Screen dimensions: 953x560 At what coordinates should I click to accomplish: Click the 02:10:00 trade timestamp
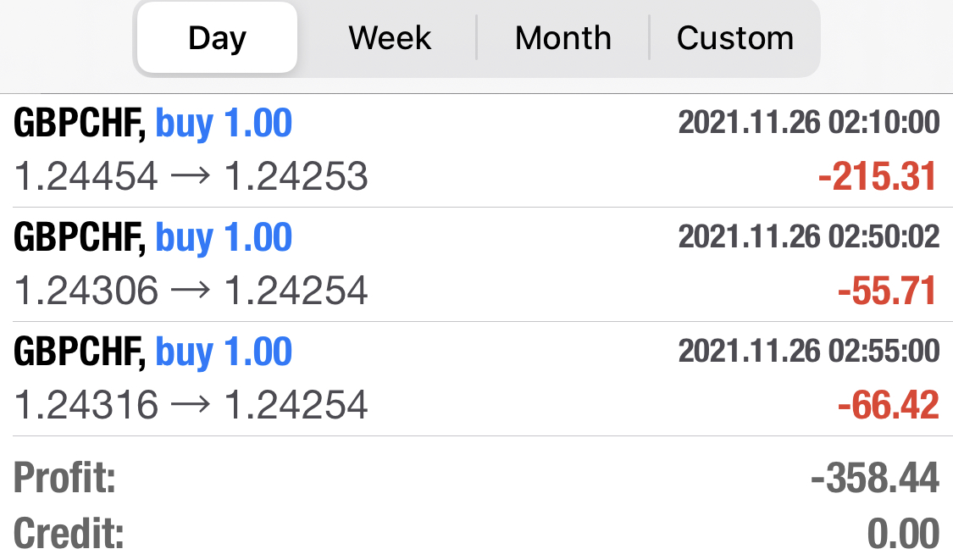click(808, 123)
